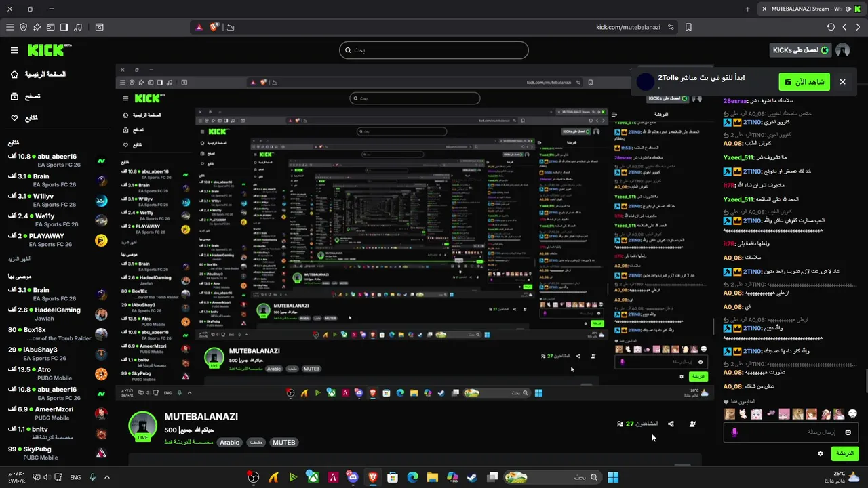868x488 pixels.
Task: Click the follow user icon beside share
Action: point(692,424)
